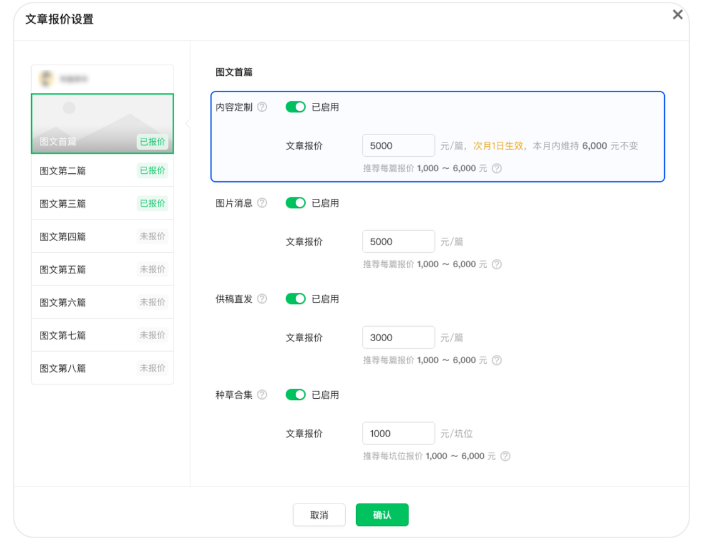Toggle 供稿直发 enabled switch

pos(296,299)
